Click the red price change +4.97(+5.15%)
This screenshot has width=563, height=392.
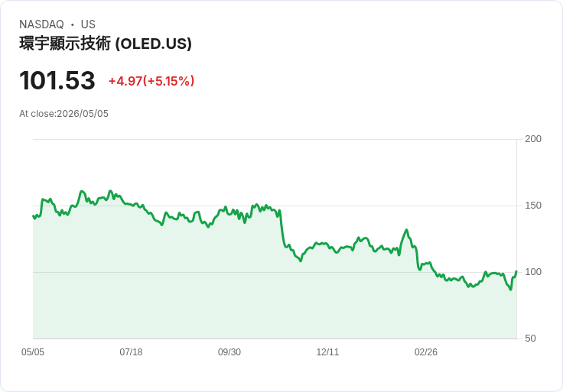coord(151,81)
